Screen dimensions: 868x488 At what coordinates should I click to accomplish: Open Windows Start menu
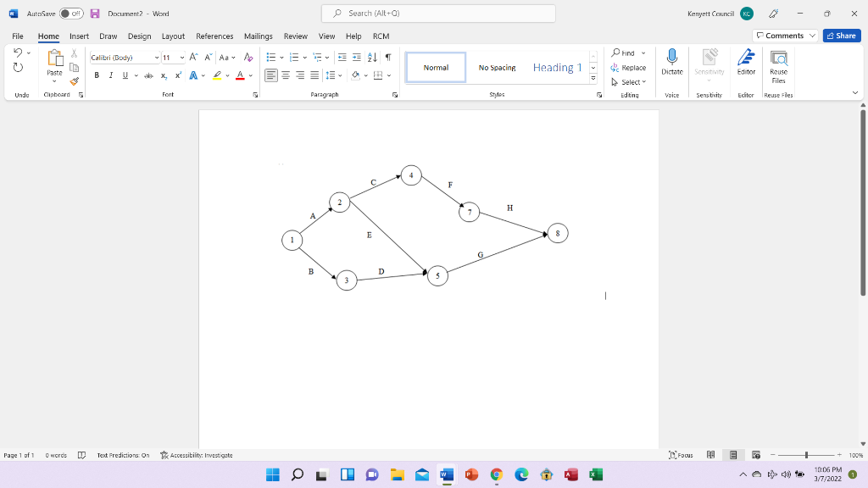click(x=273, y=474)
